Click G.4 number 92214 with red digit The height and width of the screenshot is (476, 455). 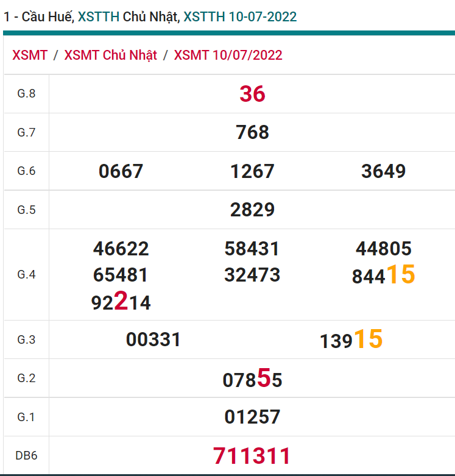tap(121, 302)
